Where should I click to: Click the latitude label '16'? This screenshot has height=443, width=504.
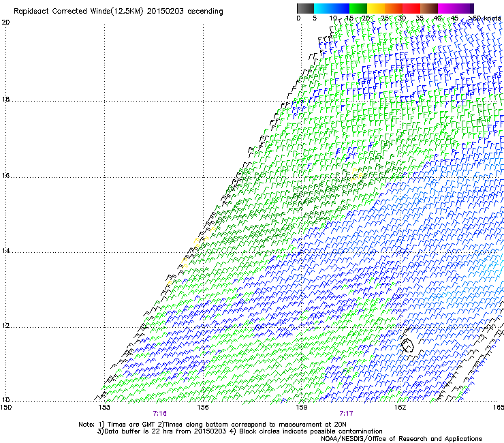tap(5, 175)
